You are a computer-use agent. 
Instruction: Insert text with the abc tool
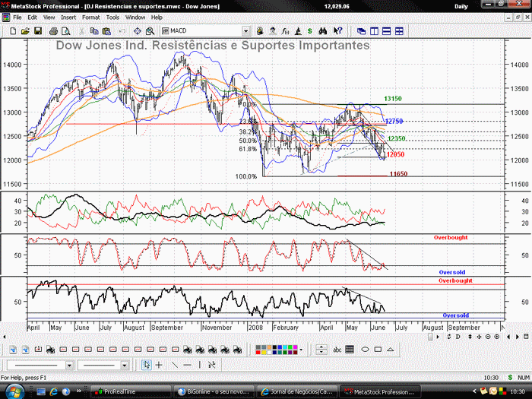337,350
